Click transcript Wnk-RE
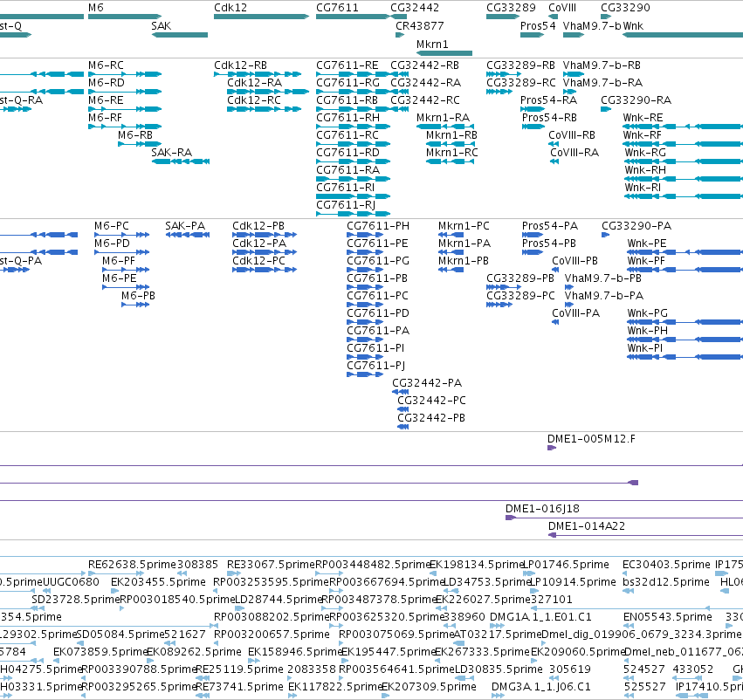This screenshot has height=700, width=743. point(683,127)
